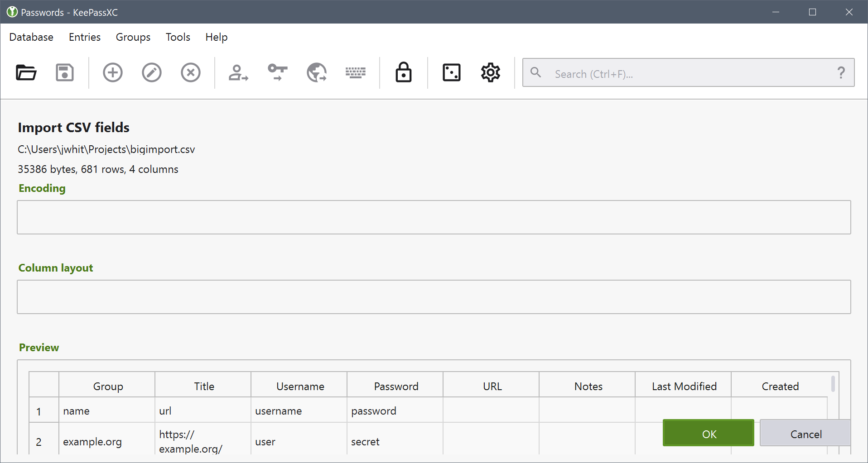Create a new entry
The width and height of the screenshot is (868, 463).
[x=112, y=72]
